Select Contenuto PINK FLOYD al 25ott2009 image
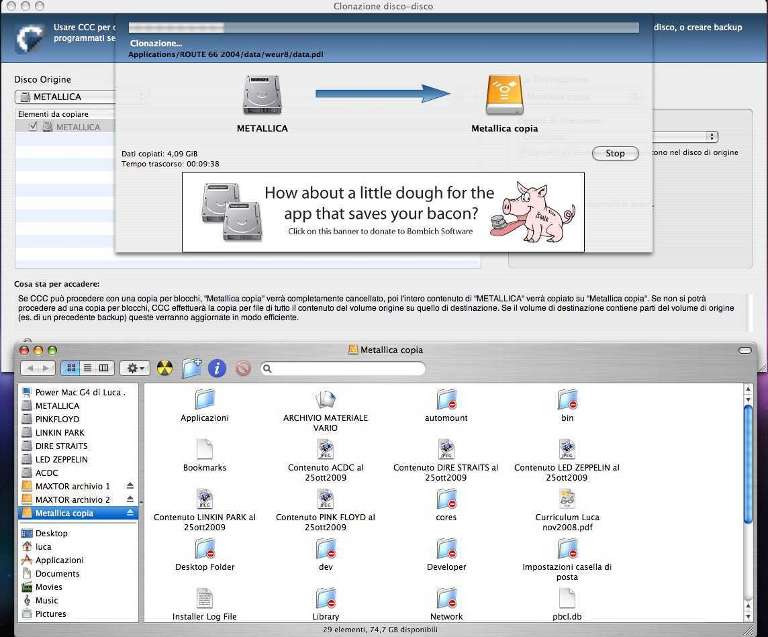The width and height of the screenshot is (768, 637). pyautogui.click(x=325, y=498)
